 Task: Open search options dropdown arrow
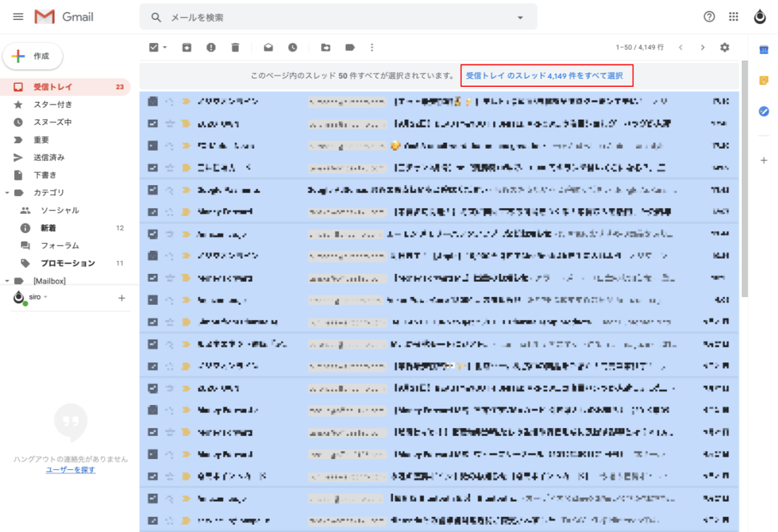tap(520, 18)
